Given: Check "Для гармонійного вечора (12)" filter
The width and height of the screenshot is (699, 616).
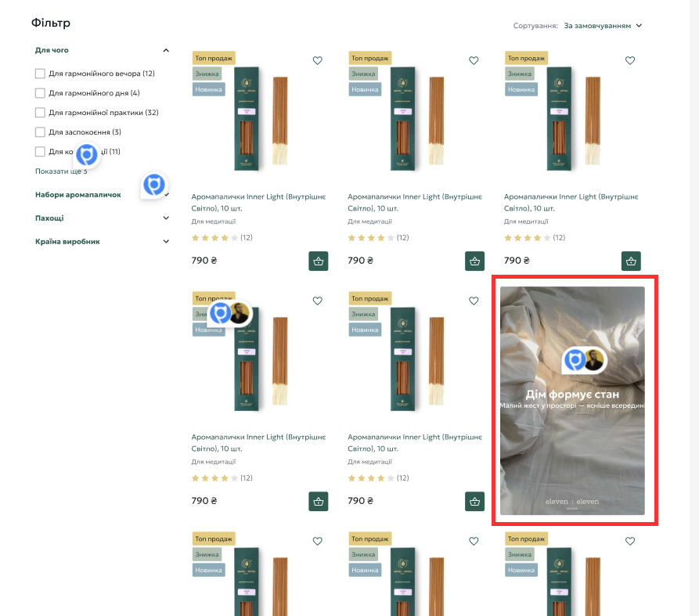Looking at the screenshot, I should 40,74.
